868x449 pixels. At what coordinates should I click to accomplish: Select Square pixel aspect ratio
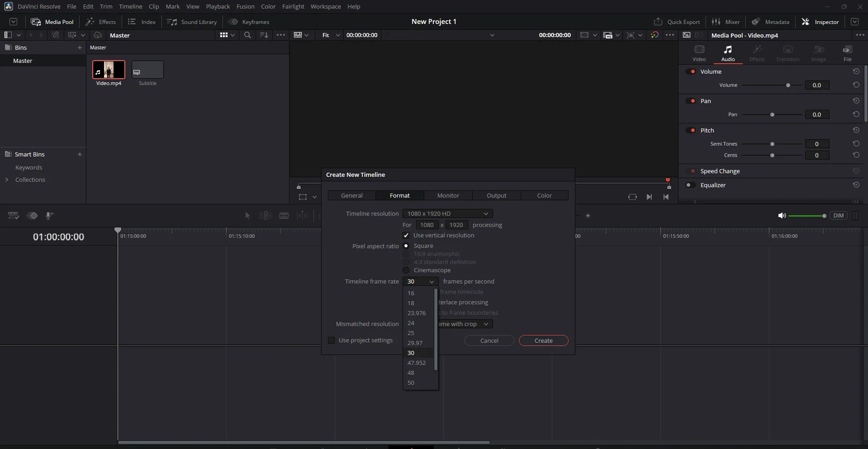coord(406,246)
